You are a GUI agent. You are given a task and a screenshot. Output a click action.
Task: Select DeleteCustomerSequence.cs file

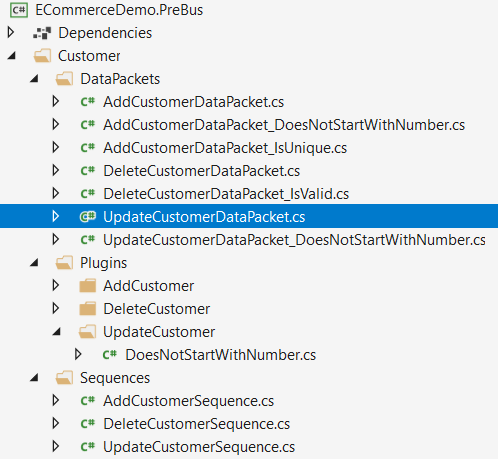pos(197,424)
